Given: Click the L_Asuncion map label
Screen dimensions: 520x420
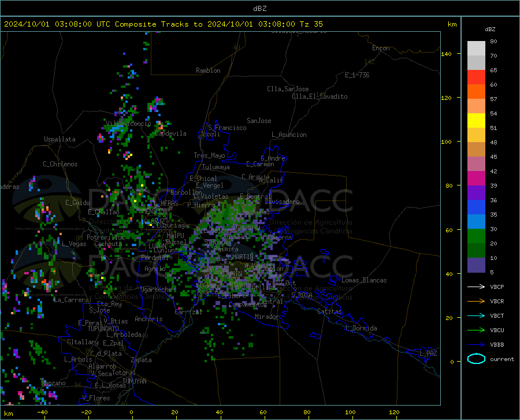Looking at the screenshot, I should 289,135.
